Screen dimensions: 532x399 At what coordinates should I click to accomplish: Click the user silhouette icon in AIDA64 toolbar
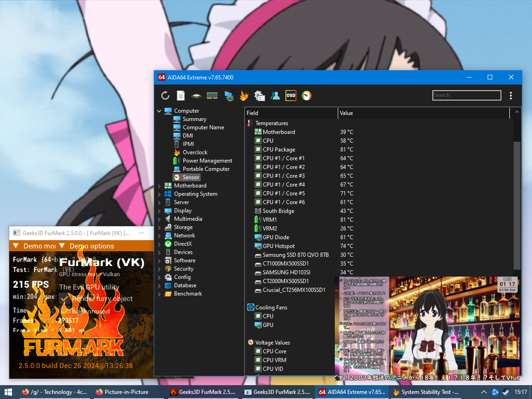(x=275, y=96)
